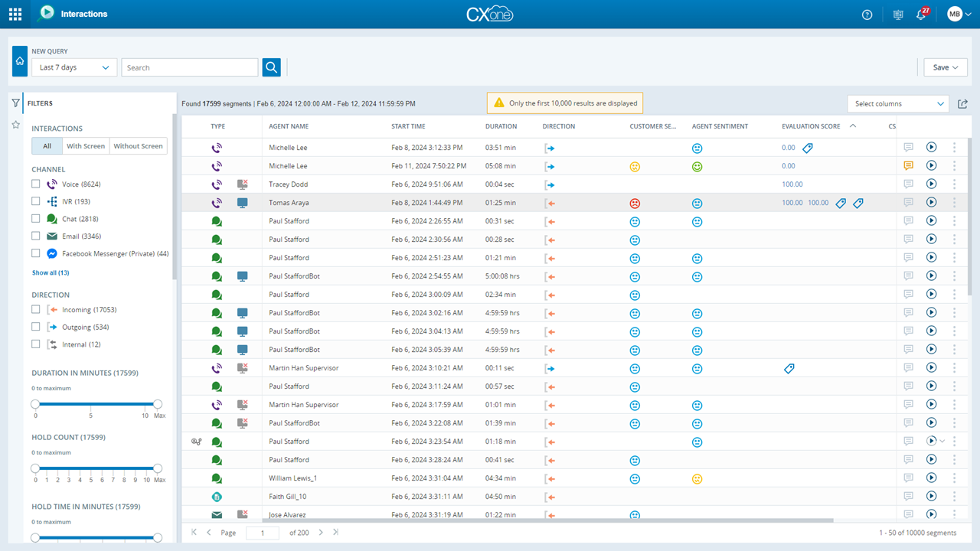980x551 pixels.
Task: Click Show all channels link
Action: pyautogui.click(x=49, y=272)
